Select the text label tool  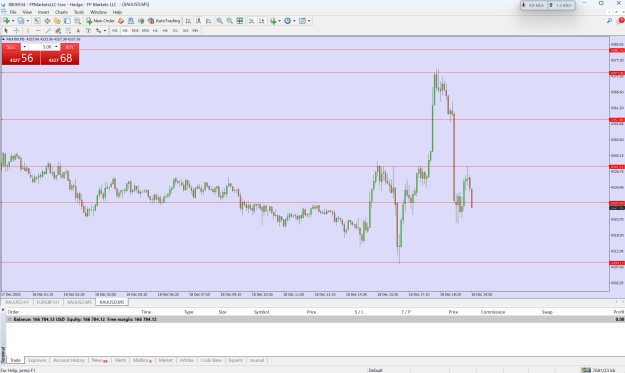[88, 30]
